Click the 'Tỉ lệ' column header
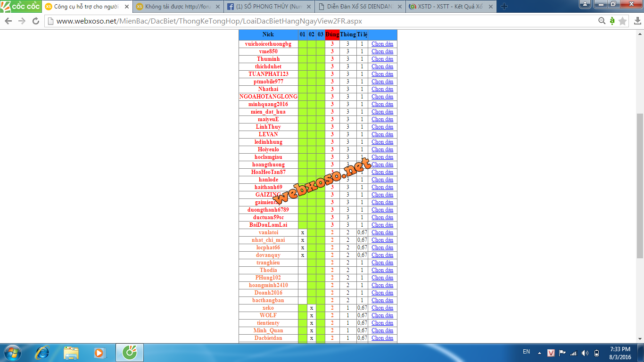Image resolution: width=644 pixels, height=362 pixels. (362, 34)
